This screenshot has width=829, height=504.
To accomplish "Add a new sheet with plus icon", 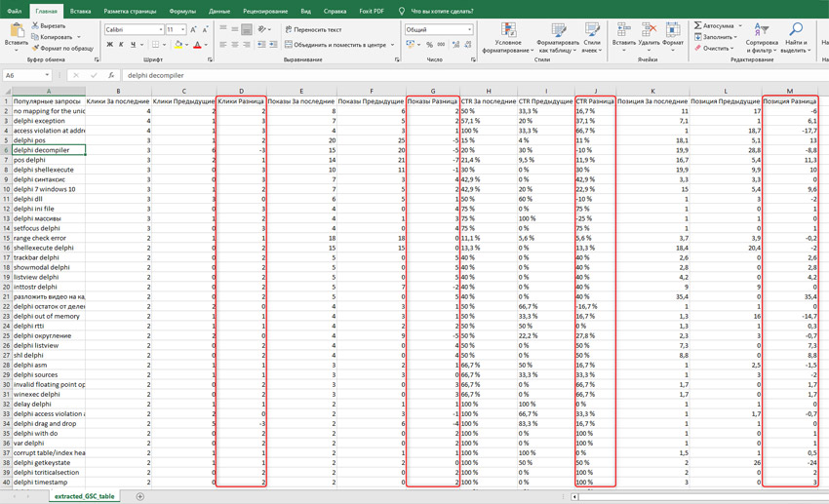I will 140,496.
